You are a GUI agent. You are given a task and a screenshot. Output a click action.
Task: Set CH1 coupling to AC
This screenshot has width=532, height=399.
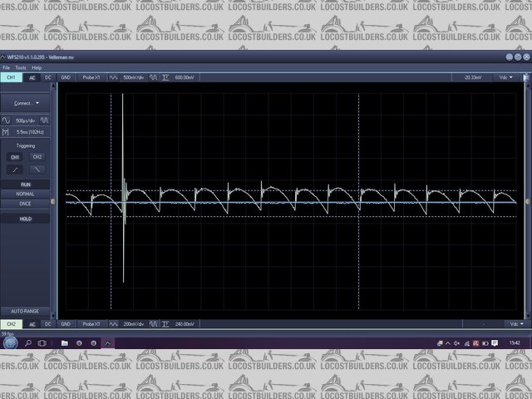pyautogui.click(x=32, y=77)
